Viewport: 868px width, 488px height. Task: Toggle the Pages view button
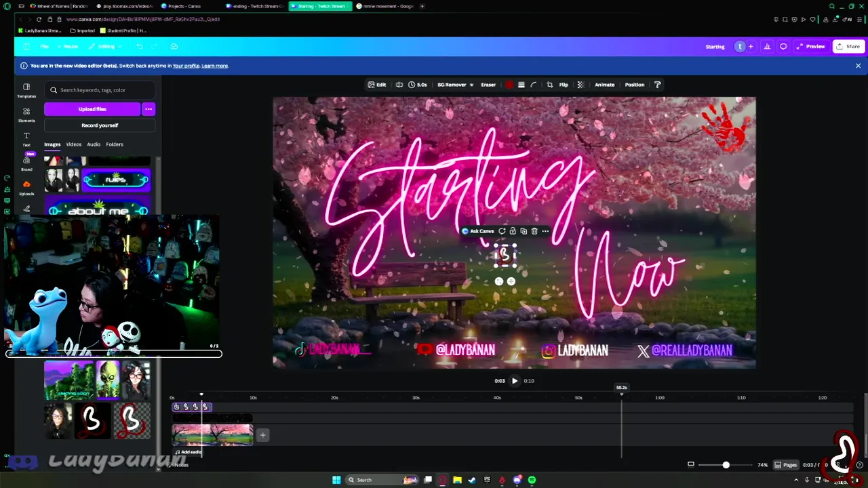(x=787, y=465)
